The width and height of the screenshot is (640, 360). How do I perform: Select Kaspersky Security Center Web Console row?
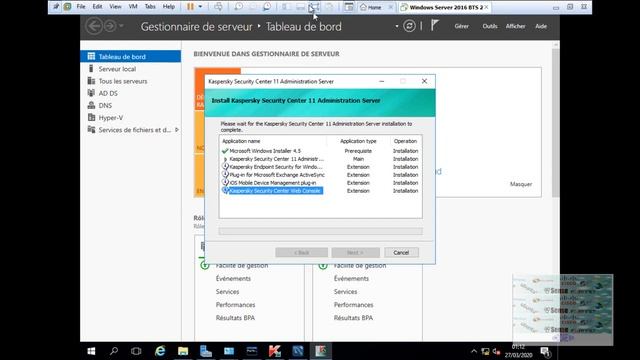[320, 191]
